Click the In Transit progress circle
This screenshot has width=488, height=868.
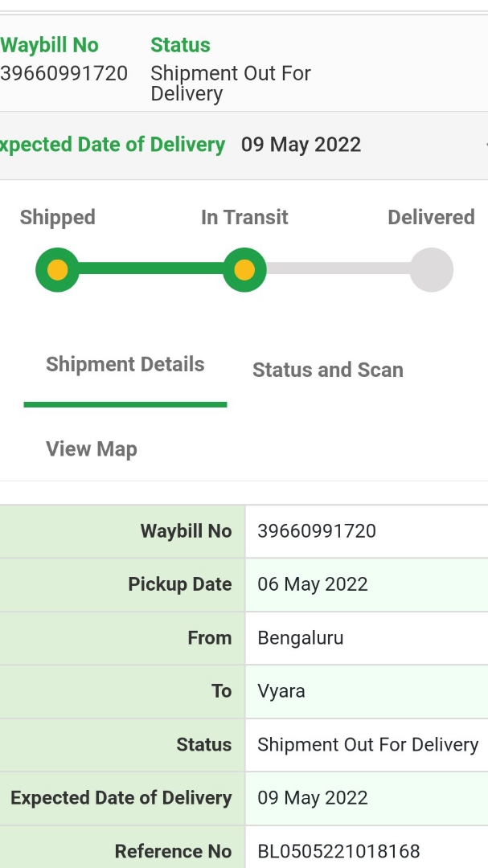(x=244, y=270)
